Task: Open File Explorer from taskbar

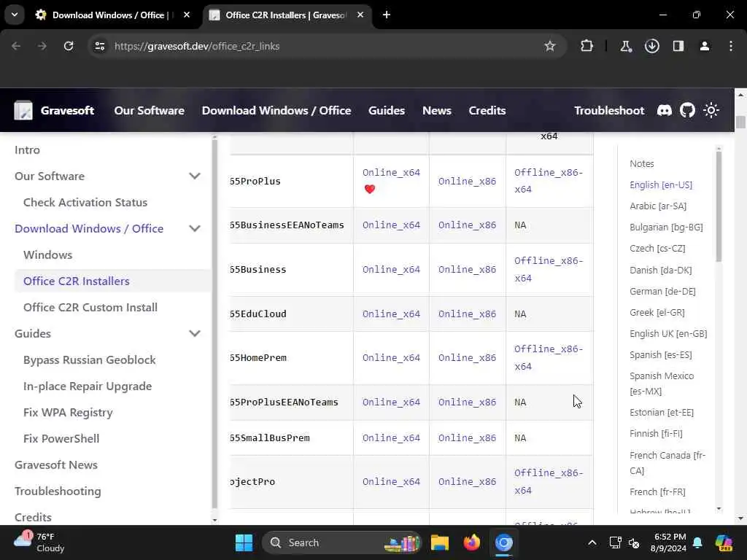Action: click(440, 542)
